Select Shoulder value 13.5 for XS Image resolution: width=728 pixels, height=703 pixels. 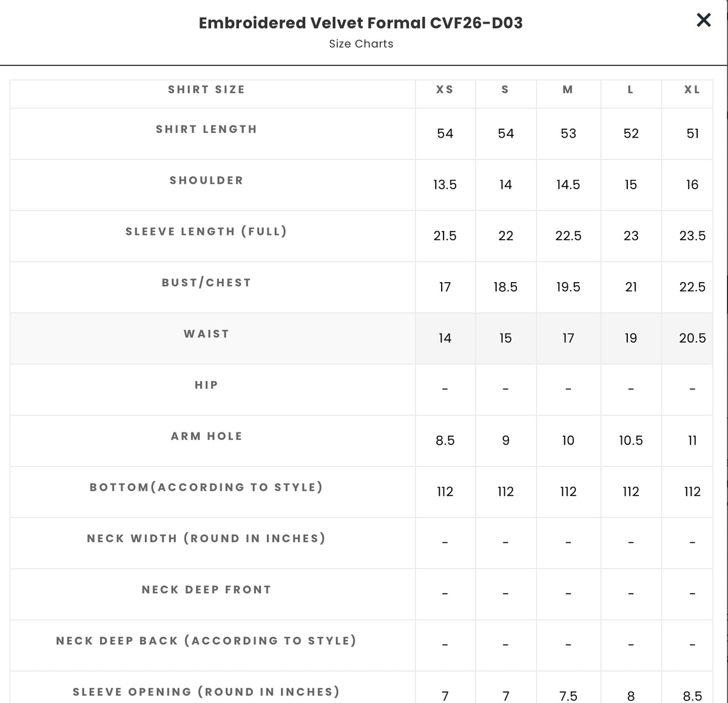tap(445, 184)
